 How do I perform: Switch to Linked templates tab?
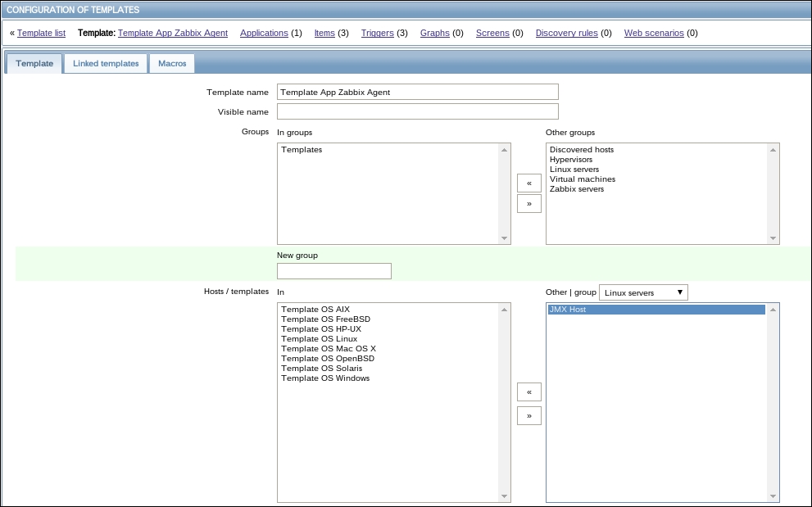point(106,64)
